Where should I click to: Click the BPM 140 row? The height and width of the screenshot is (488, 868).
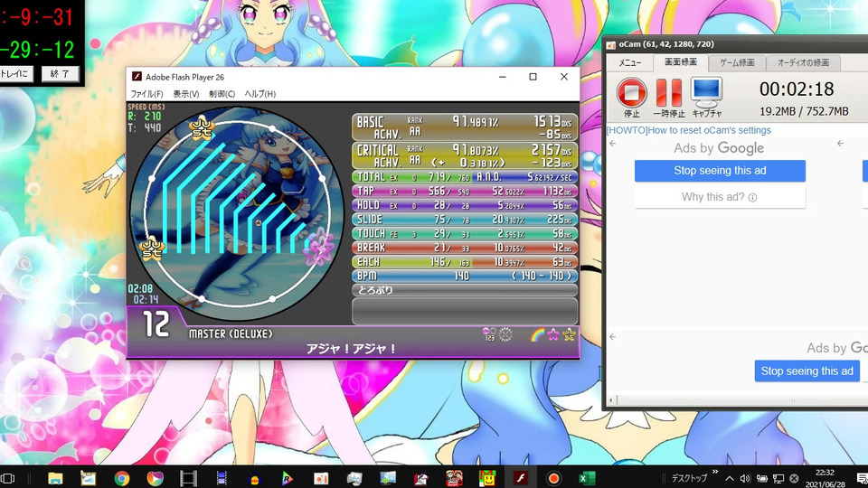pyautogui.click(x=465, y=276)
